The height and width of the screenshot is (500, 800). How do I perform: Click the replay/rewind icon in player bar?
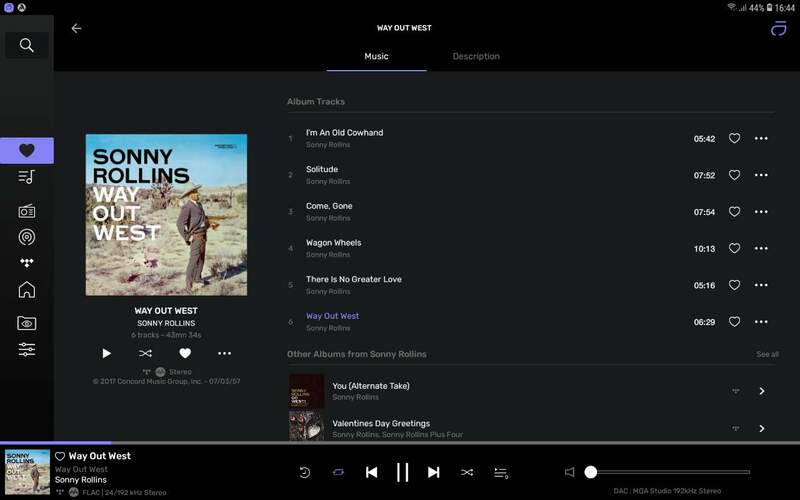click(305, 472)
